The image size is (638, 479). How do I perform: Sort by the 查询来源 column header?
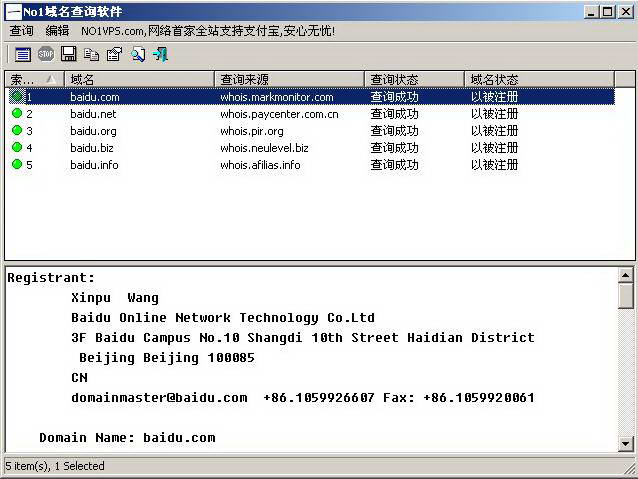[x=289, y=79]
